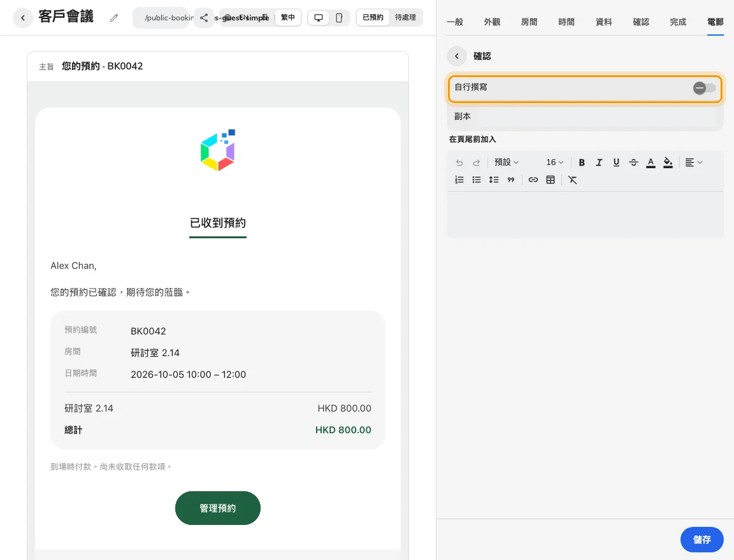Screen dimensions: 734x560
Task: Go back from the 確認 section
Action: coord(457,56)
